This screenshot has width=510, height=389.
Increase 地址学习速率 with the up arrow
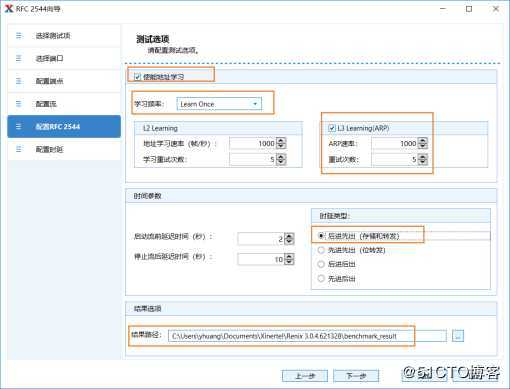(281, 141)
